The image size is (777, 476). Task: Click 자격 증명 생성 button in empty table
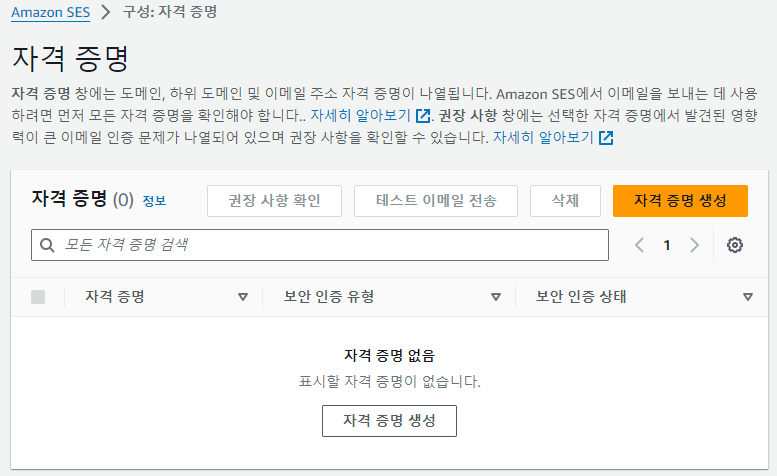point(389,421)
